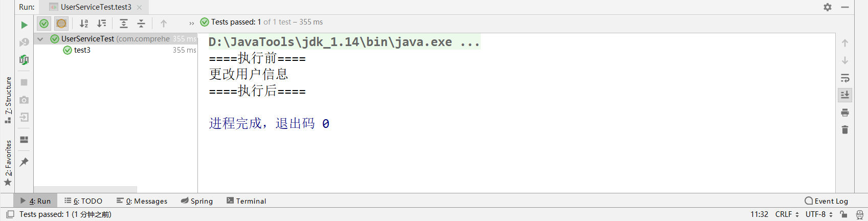Open the Event Log
868x221 pixels.
(x=826, y=201)
